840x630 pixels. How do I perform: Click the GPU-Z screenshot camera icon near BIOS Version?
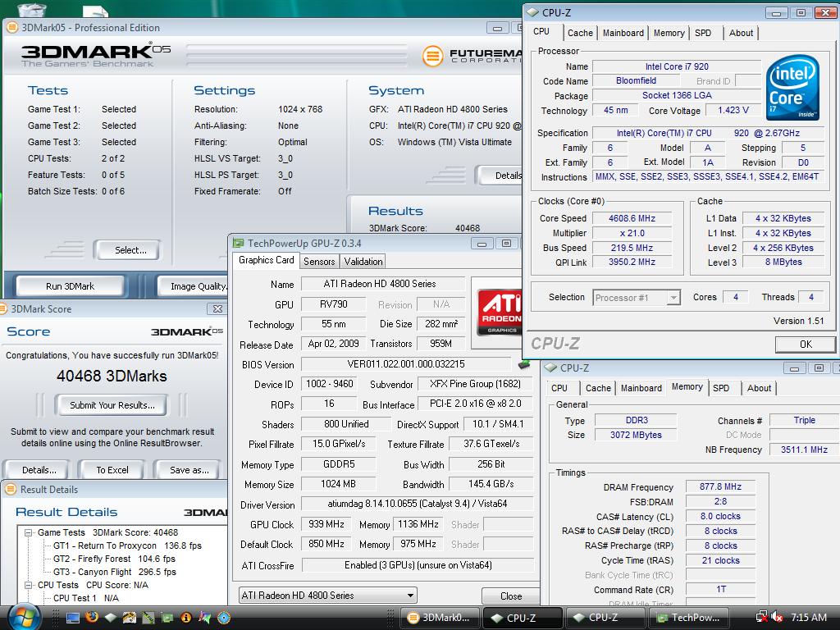pyautogui.click(x=524, y=365)
